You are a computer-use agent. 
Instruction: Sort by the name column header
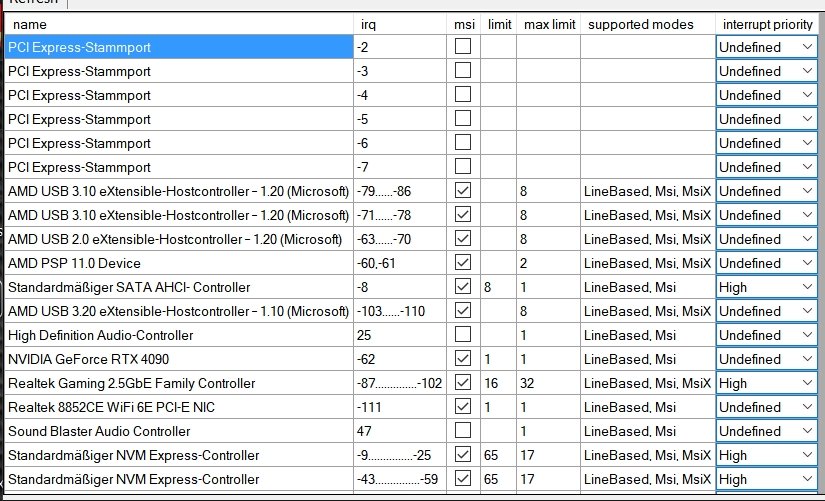[179, 24]
